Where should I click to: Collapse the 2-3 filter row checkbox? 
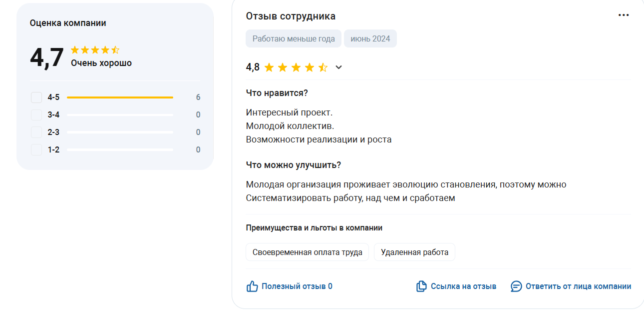36,132
